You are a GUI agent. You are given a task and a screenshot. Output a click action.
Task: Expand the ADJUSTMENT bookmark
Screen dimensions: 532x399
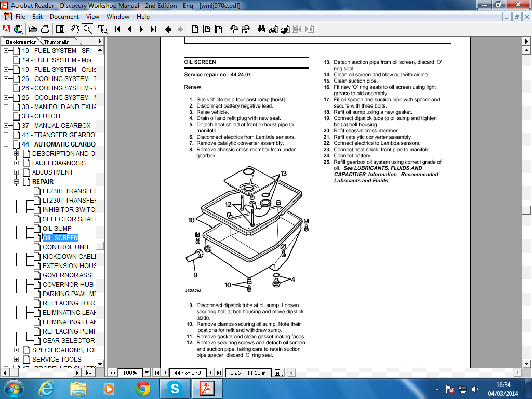coord(16,172)
